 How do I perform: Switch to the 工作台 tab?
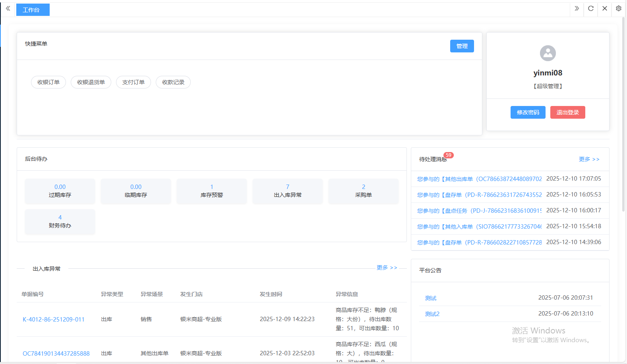pyautogui.click(x=33, y=10)
